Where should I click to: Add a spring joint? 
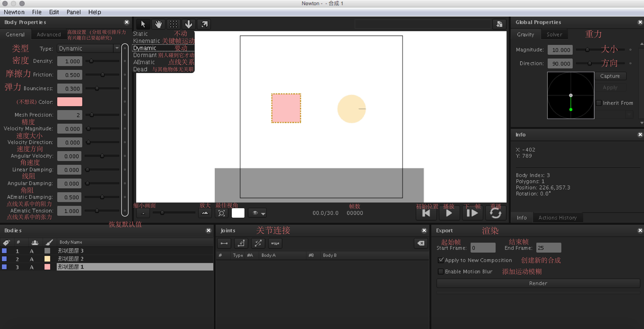pos(275,243)
